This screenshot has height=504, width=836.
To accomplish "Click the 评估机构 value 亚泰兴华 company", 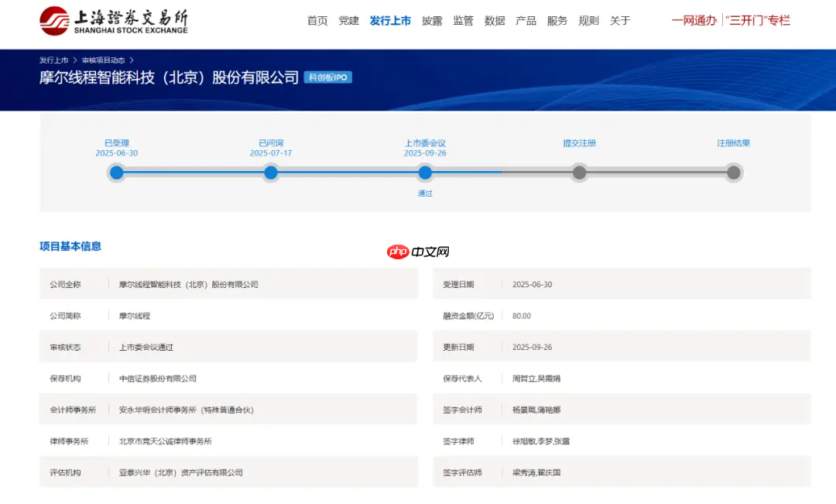I will tap(180, 473).
